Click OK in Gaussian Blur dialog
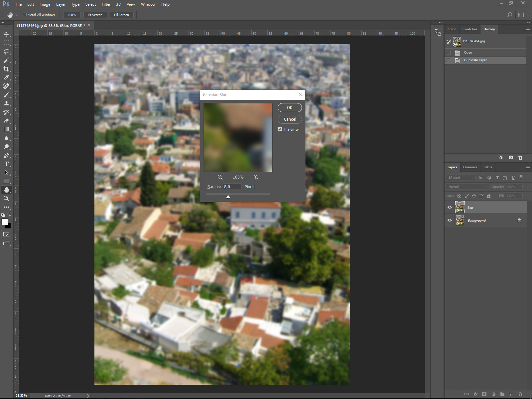This screenshot has height=399, width=532. point(290,108)
